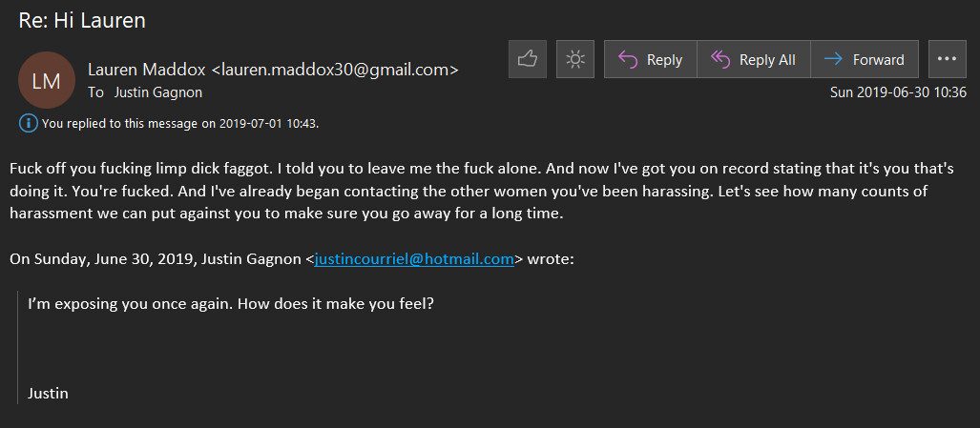Screen dimensions: 980x428
Task: Click the lauren.maddox30@gmail.com sender address
Action: pyautogui.click(x=334, y=70)
